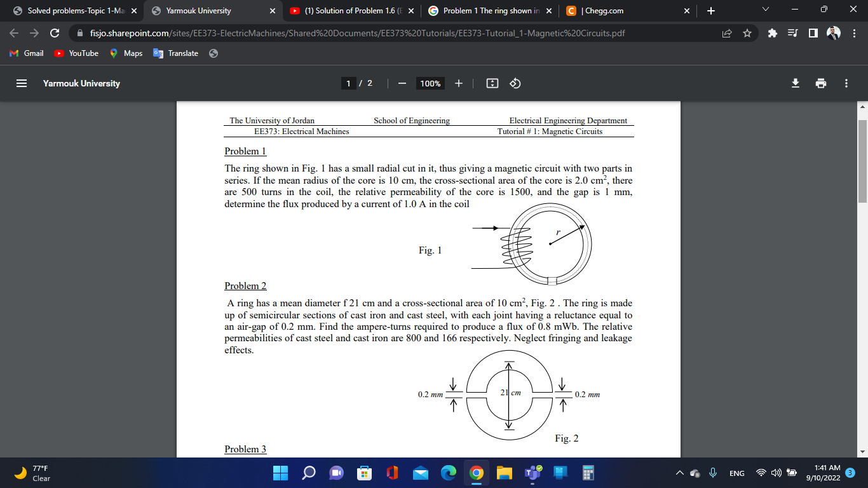Open the Windows Start menu
The image size is (868, 488).
(280, 473)
